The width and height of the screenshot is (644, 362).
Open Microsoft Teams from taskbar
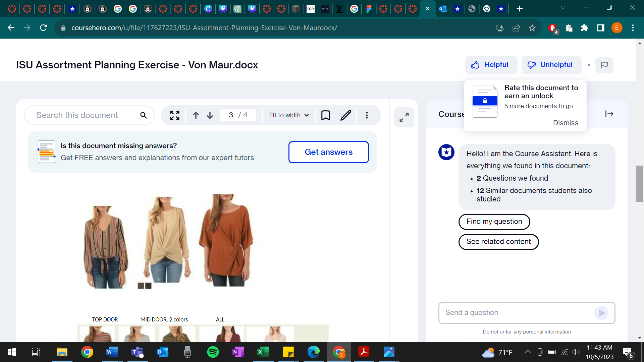[137, 352]
